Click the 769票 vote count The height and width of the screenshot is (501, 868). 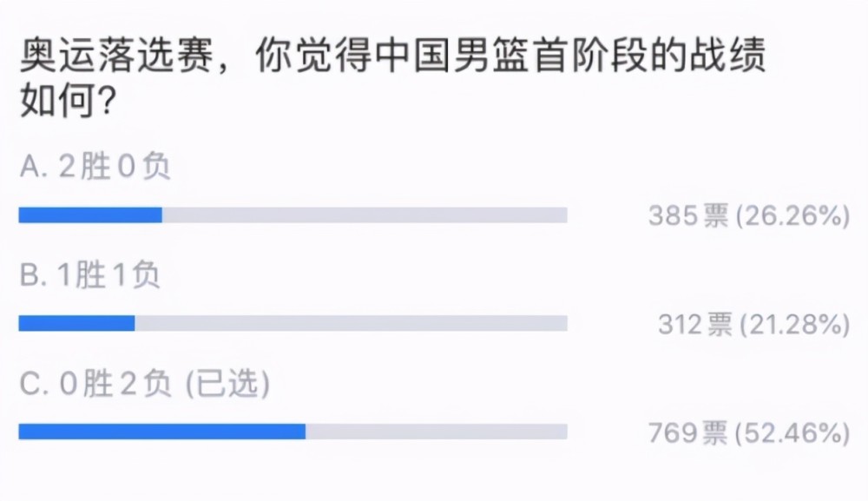point(687,433)
